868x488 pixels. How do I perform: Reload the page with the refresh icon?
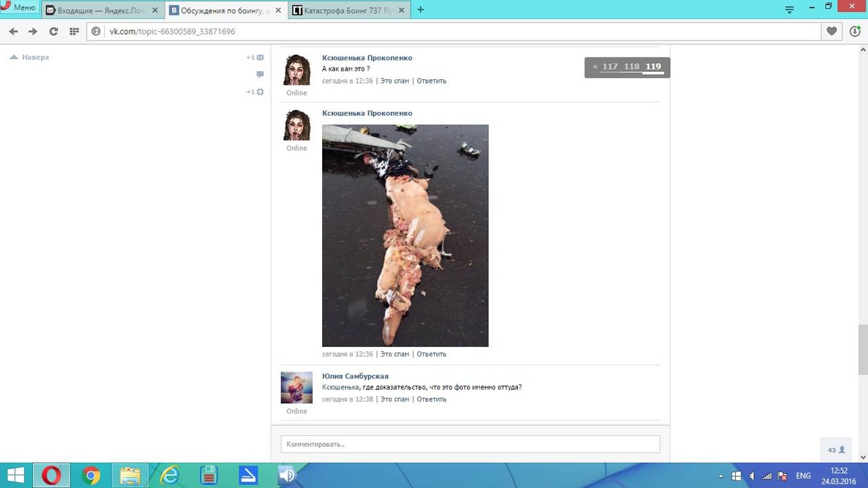pos(54,31)
